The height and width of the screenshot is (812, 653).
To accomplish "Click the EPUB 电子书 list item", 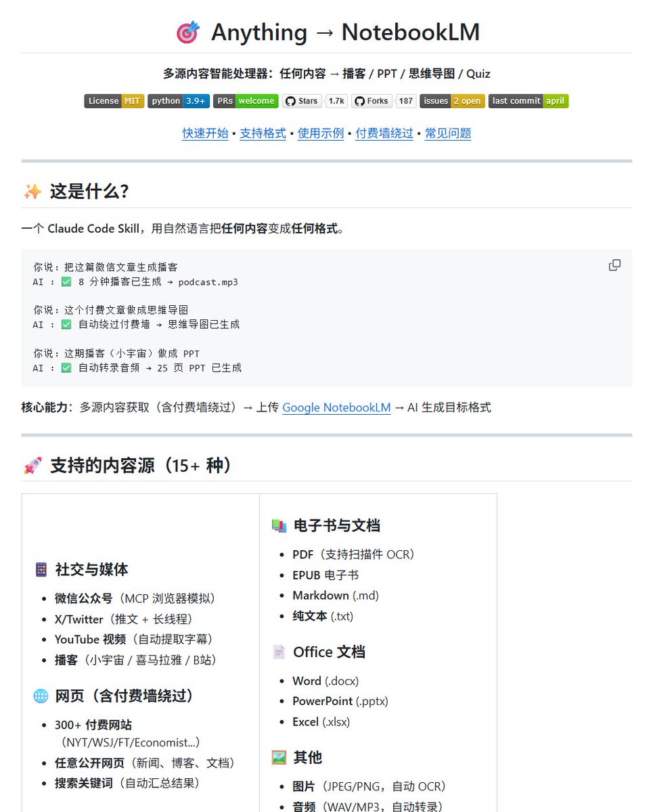I will [x=325, y=575].
